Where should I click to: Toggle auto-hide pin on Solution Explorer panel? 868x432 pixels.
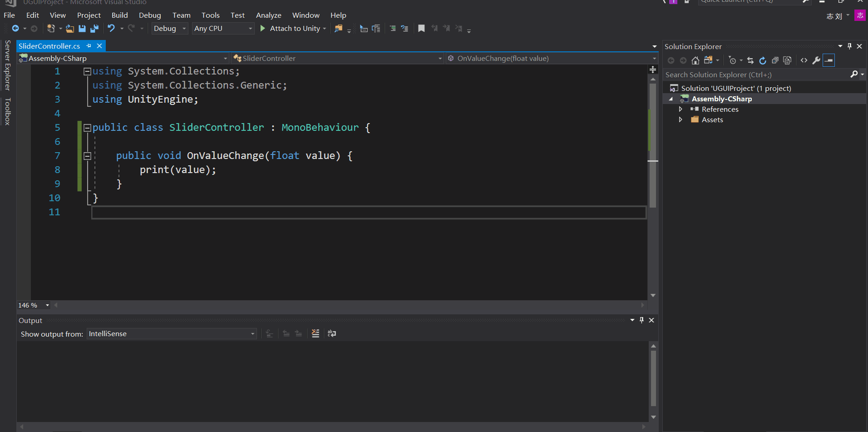(849, 46)
